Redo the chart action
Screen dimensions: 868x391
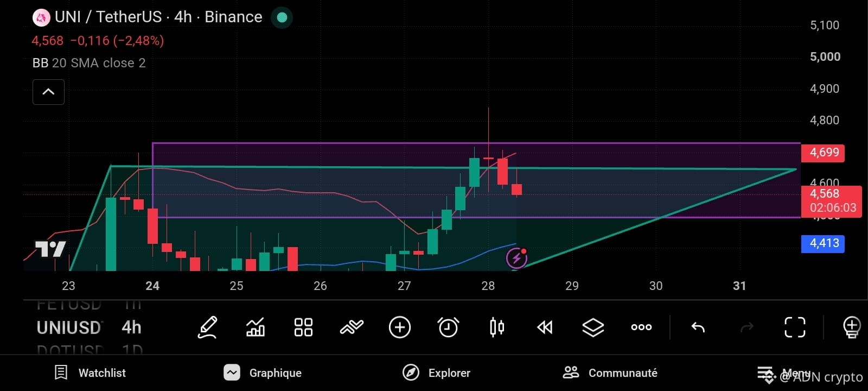coord(747,327)
